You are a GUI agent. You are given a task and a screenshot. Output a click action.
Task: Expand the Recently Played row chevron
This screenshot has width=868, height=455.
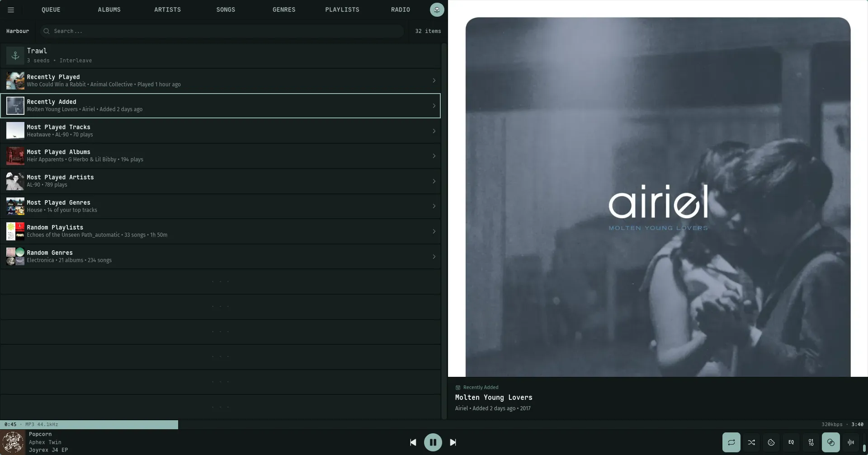coord(434,80)
